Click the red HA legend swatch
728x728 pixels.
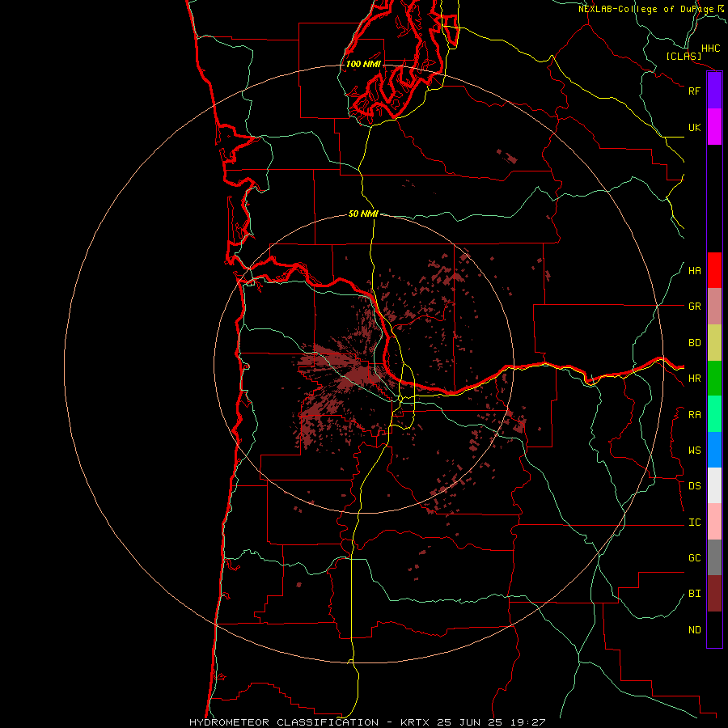click(714, 270)
